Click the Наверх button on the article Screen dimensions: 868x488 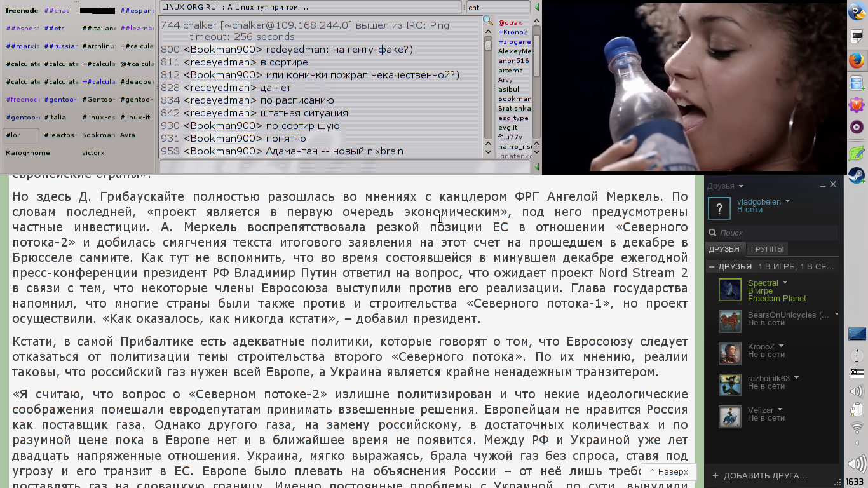tap(668, 472)
